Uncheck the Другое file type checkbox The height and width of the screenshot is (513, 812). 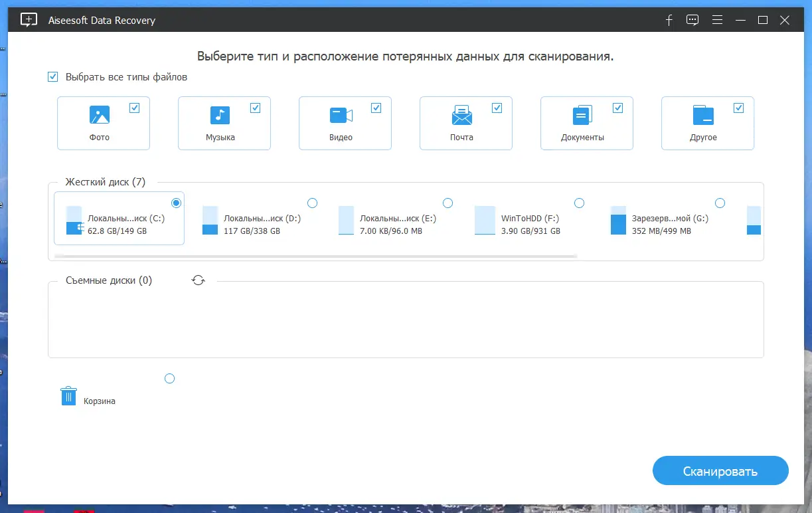click(x=739, y=108)
